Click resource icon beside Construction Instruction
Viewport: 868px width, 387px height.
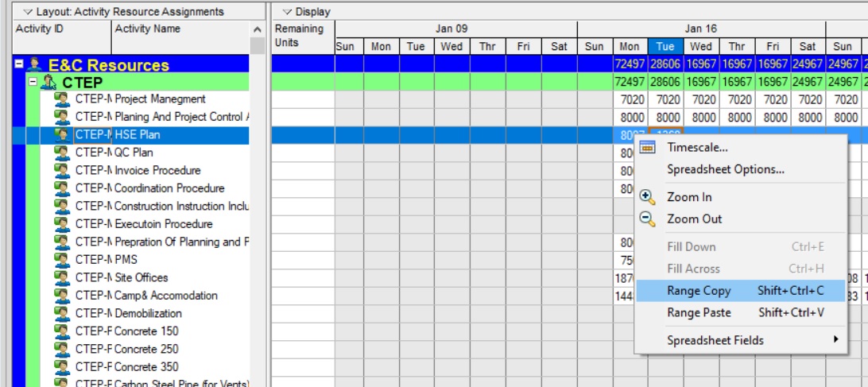[62, 207]
